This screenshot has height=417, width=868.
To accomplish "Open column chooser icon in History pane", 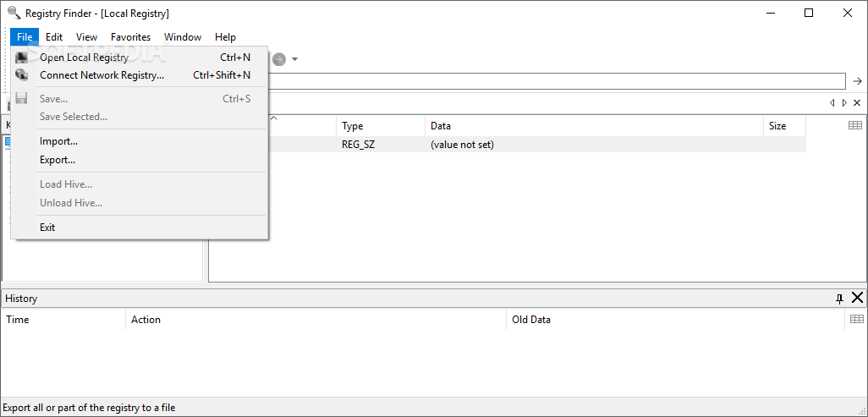I will click(x=856, y=319).
